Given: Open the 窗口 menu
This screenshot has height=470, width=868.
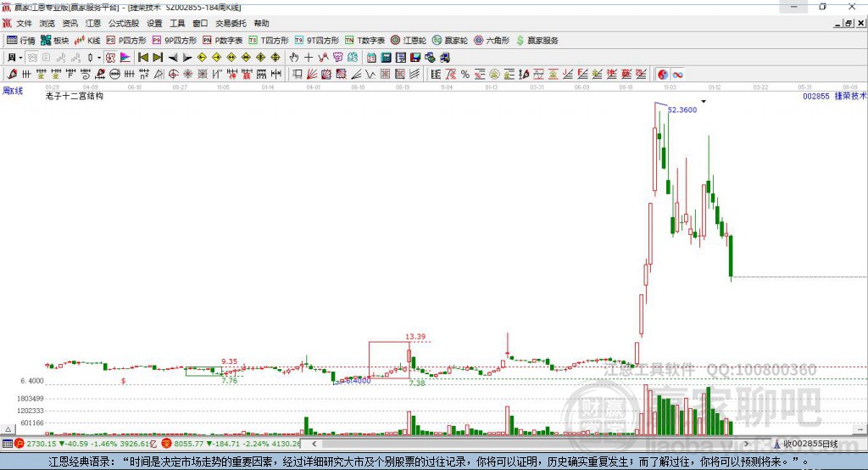Looking at the screenshot, I should click(x=200, y=23).
